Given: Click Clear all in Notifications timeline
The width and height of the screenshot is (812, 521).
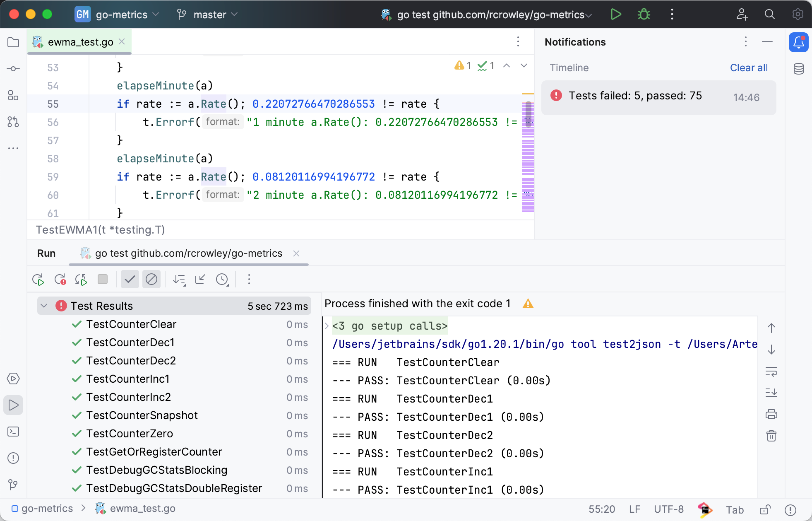Looking at the screenshot, I should [x=749, y=68].
